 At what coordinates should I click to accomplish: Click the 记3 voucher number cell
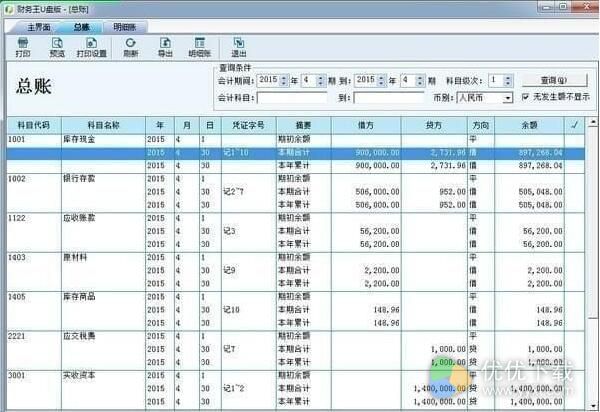coord(249,231)
